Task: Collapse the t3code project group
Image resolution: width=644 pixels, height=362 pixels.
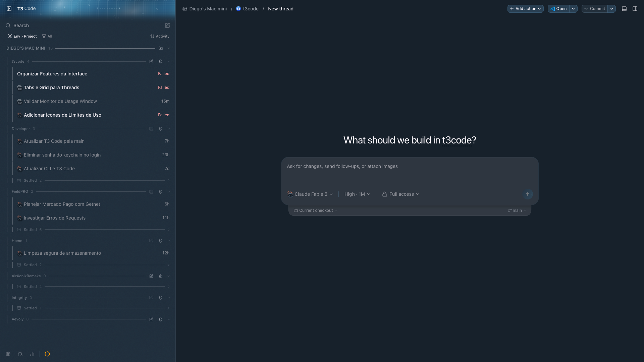Action: 169,61
